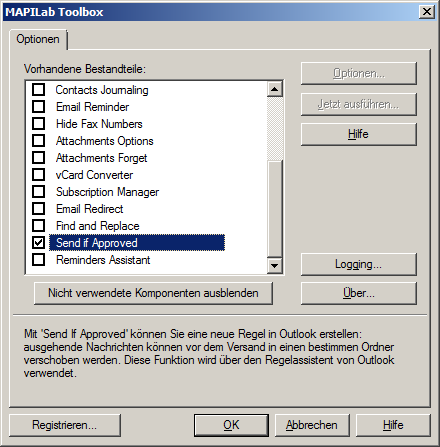440x447 pixels.
Task: Close the MAPILab Toolbox window
Action: point(427,12)
